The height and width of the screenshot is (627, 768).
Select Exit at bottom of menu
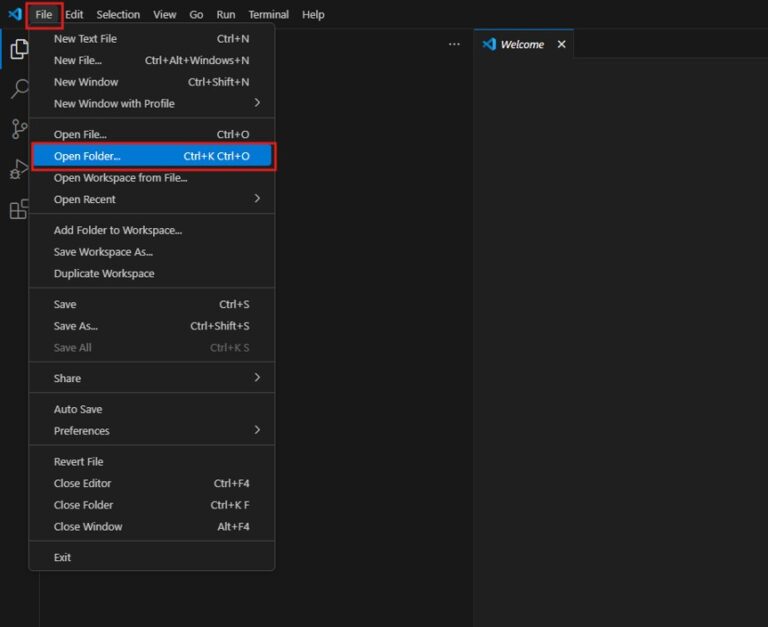pos(63,557)
